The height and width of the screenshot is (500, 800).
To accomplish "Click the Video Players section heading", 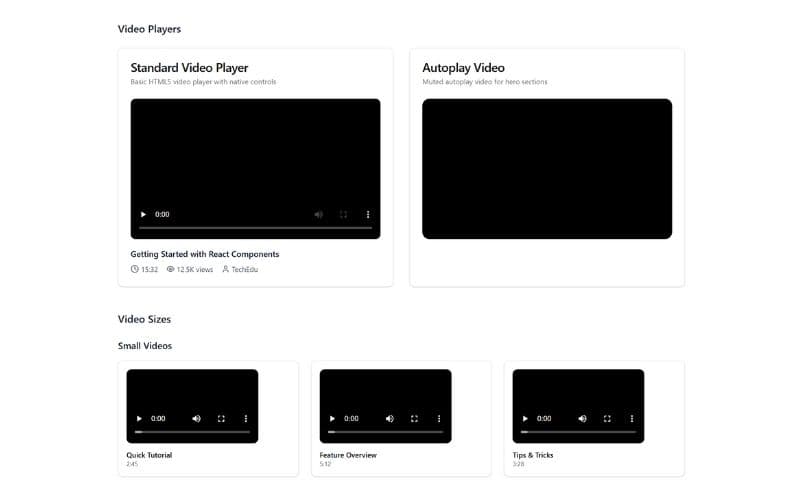I will point(149,29).
